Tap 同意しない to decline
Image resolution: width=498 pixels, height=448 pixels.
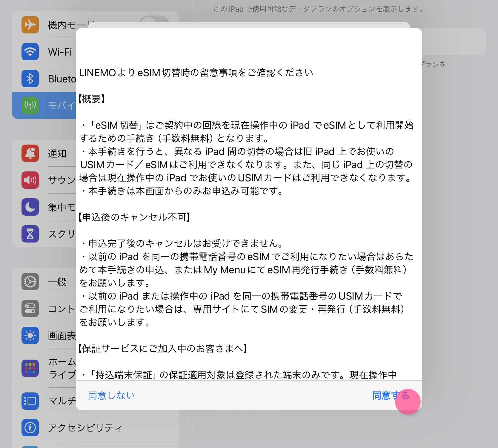click(111, 395)
